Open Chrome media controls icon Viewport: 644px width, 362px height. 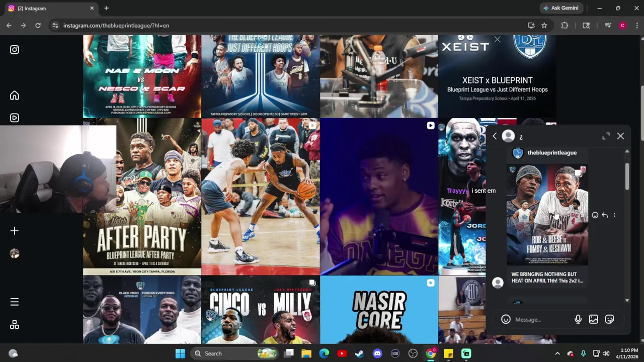click(x=608, y=25)
